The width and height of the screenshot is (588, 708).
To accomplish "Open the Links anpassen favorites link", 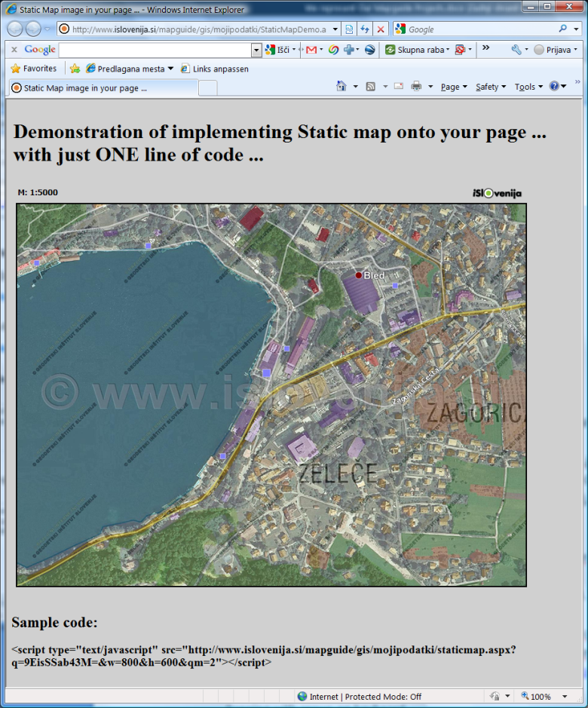I will [x=215, y=69].
